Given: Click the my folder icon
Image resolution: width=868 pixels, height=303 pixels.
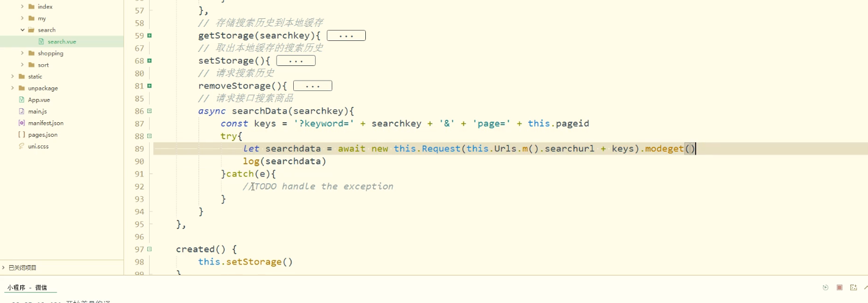Looking at the screenshot, I should pyautogui.click(x=31, y=18).
